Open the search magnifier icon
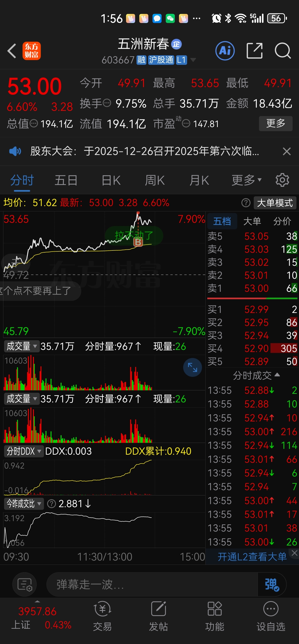 [x=283, y=51]
